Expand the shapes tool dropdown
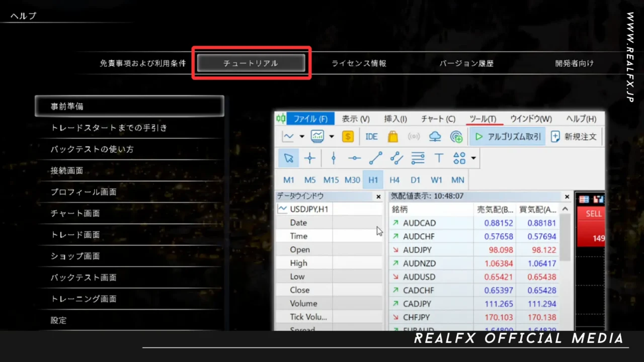The image size is (644, 362). click(x=473, y=158)
